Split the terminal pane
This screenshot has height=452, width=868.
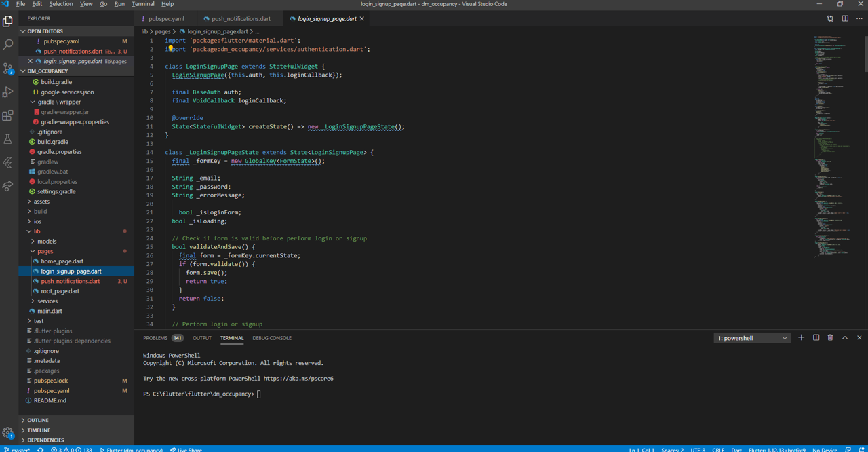point(816,337)
